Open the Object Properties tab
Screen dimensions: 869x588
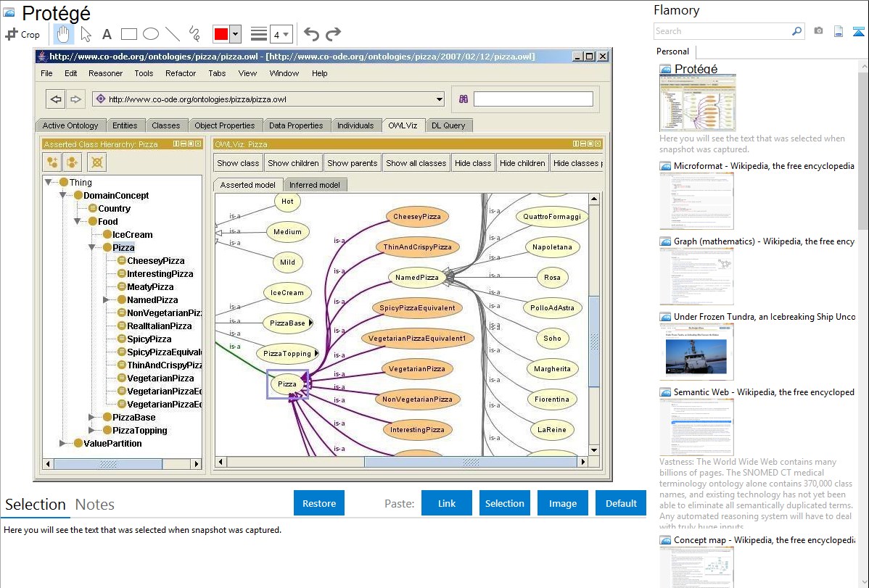[x=224, y=125]
